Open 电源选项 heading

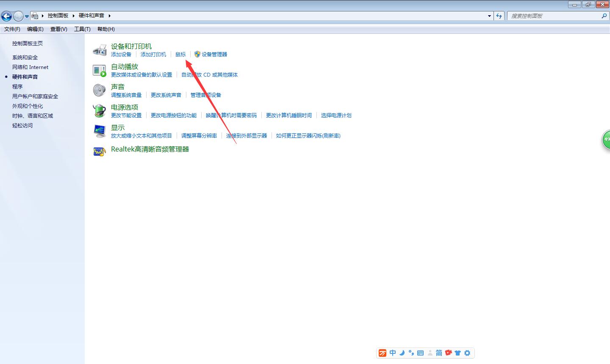coord(125,107)
